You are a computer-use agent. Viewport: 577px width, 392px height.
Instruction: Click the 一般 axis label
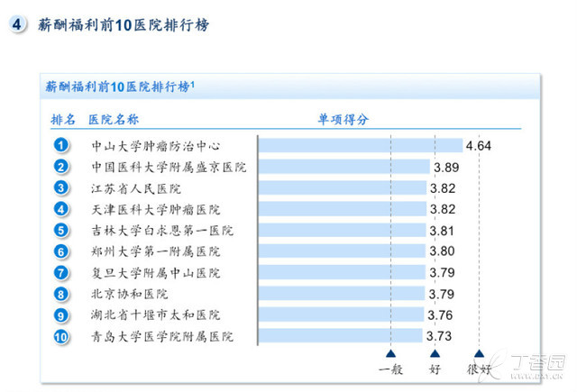point(390,369)
